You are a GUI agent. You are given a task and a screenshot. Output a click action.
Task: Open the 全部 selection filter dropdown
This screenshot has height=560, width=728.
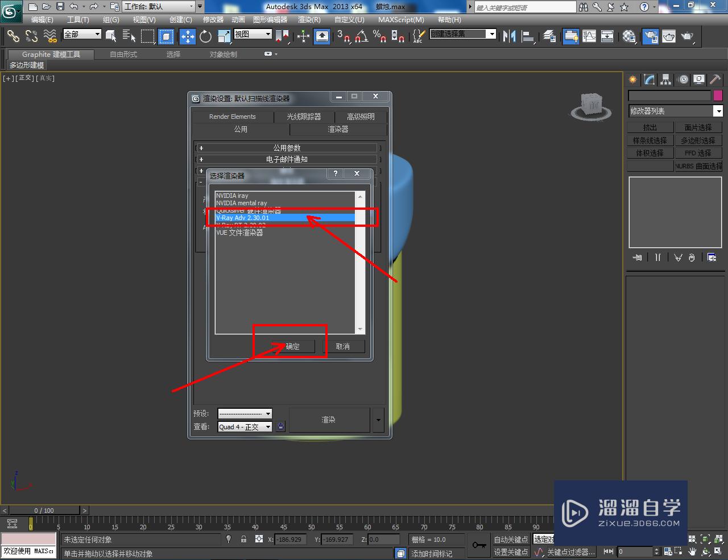tap(82, 34)
